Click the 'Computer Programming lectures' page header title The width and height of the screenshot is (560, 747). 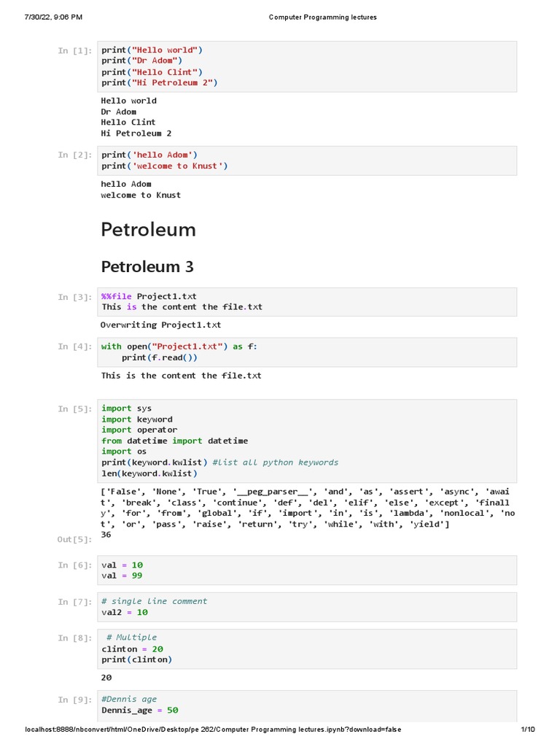[323, 17]
